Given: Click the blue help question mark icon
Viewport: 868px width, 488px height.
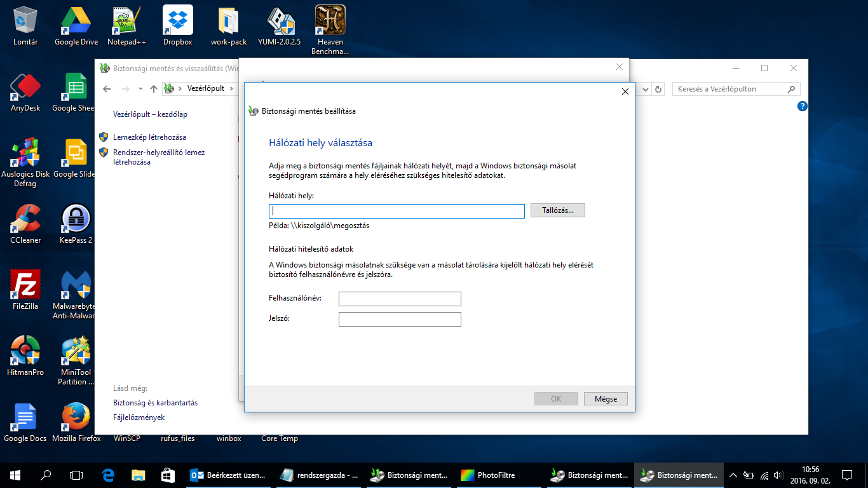Looking at the screenshot, I should pos(802,107).
